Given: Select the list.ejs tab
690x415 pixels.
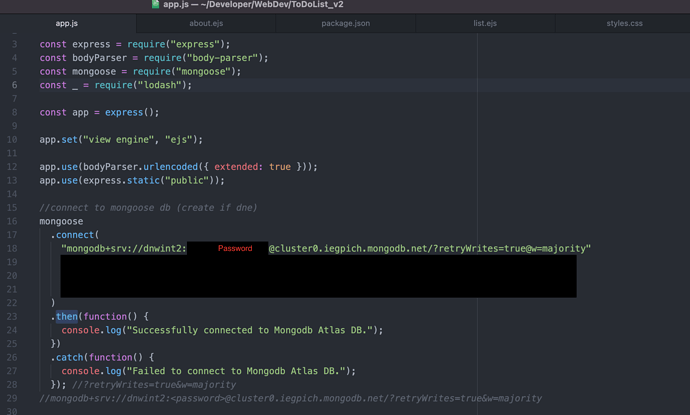Looking at the screenshot, I should [x=485, y=23].
